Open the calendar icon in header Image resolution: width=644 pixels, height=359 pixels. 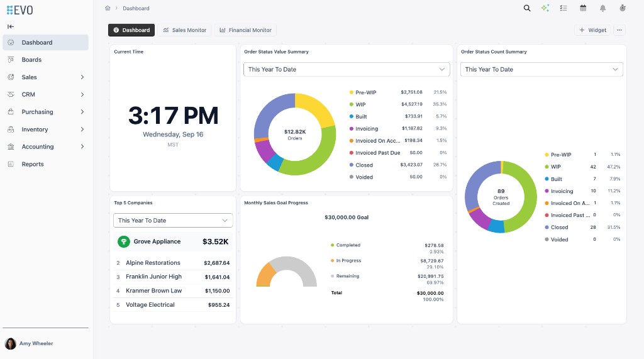583,8
